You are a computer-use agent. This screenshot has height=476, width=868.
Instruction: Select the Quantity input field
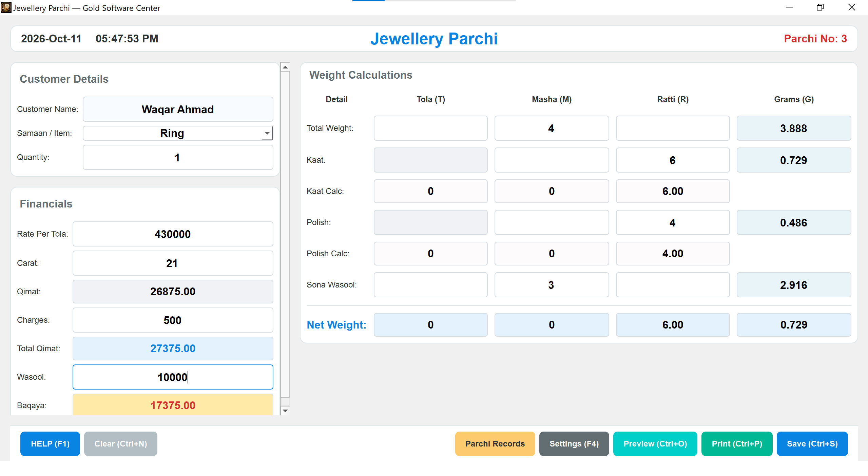[x=178, y=157]
